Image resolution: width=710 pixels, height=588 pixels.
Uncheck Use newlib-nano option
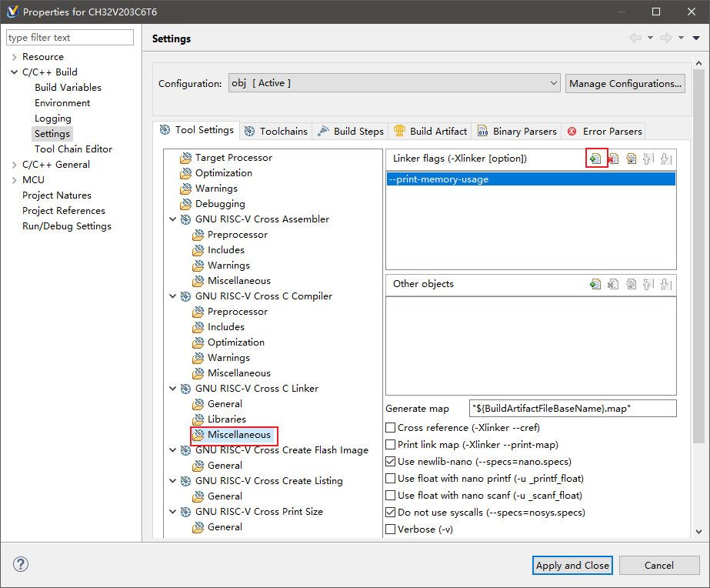pos(390,462)
